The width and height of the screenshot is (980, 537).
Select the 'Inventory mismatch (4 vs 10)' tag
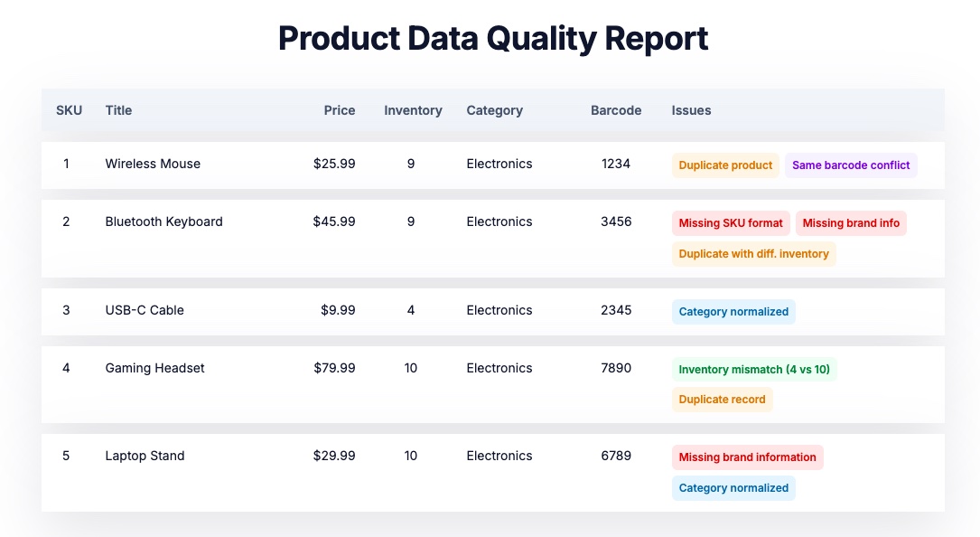[754, 370]
